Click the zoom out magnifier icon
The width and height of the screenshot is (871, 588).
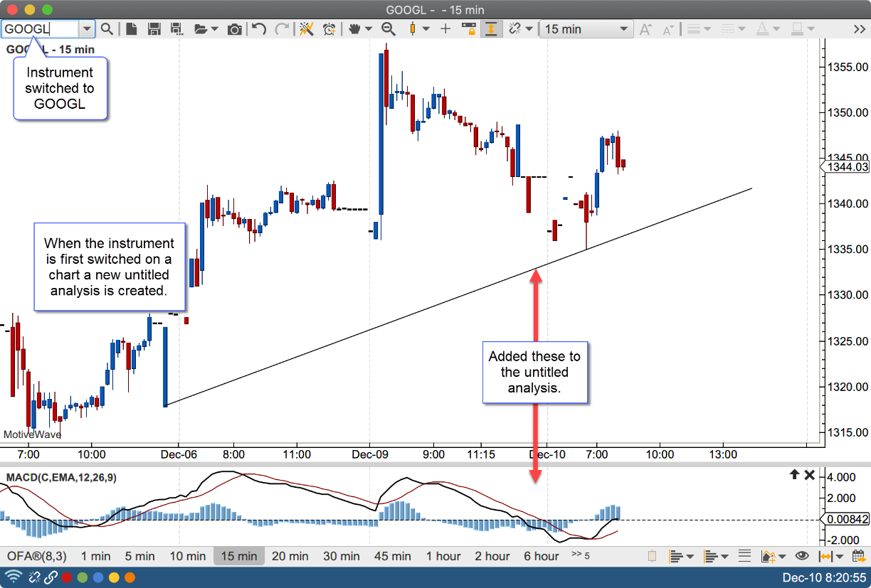(x=389, y=29)
